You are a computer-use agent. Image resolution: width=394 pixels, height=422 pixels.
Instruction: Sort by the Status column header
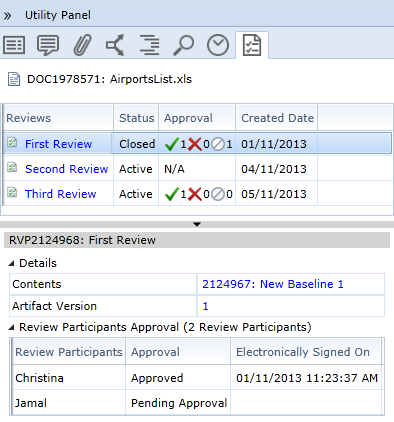(x=136, y=118)
